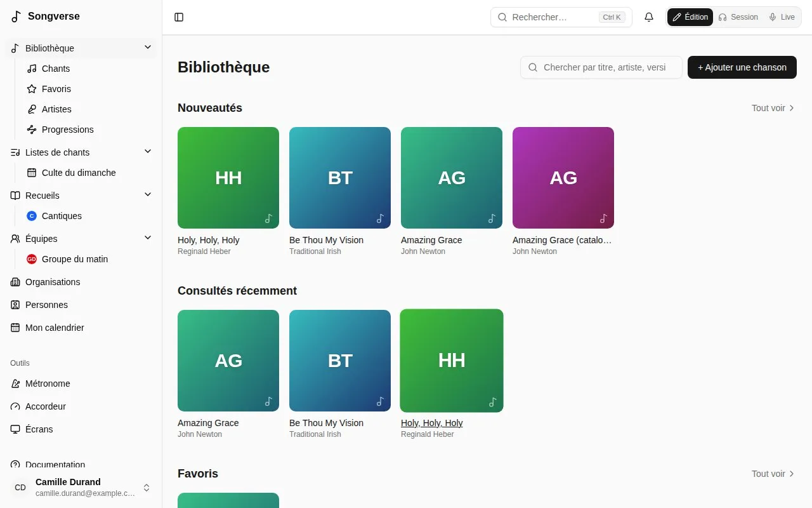This screenshot has height=508, width=812.
Task: Open Holy, Holy, Holy link in Consultés récemment
Action: (x=431, y=423)
